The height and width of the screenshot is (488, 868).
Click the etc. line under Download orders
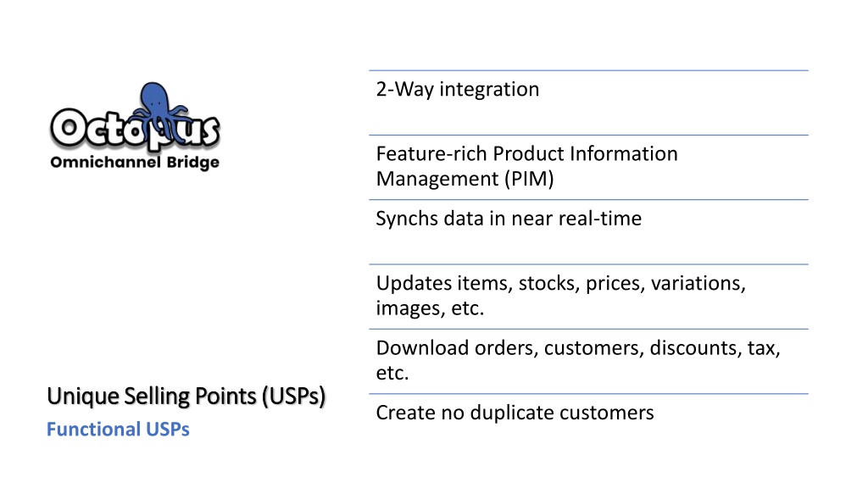(x=392, y=373)
